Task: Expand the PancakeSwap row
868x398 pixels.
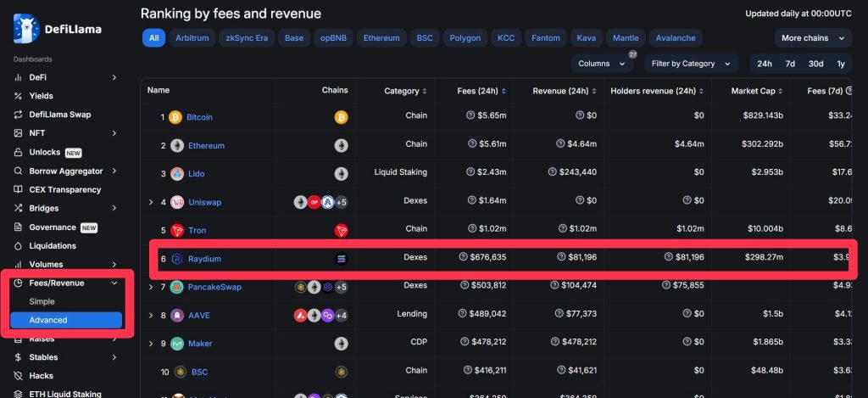Action: pyautogui.click(x=151, y=287)
